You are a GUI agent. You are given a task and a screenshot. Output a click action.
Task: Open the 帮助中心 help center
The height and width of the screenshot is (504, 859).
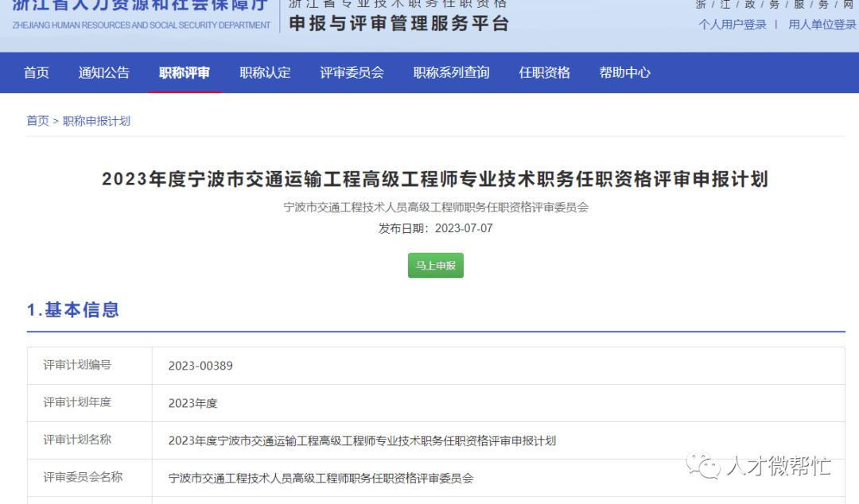(625, 72)
